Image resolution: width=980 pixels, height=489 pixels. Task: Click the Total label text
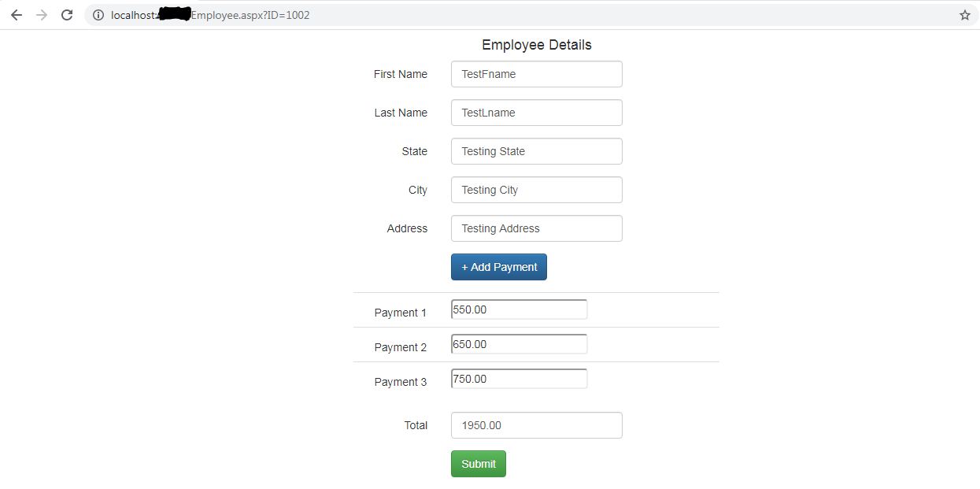coord(416,425)
